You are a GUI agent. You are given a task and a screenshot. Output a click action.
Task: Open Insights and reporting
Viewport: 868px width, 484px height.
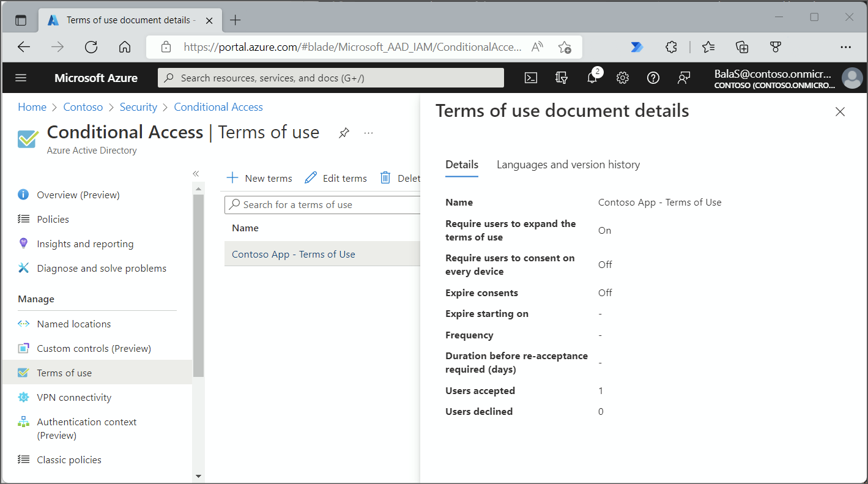coord(85,243)
